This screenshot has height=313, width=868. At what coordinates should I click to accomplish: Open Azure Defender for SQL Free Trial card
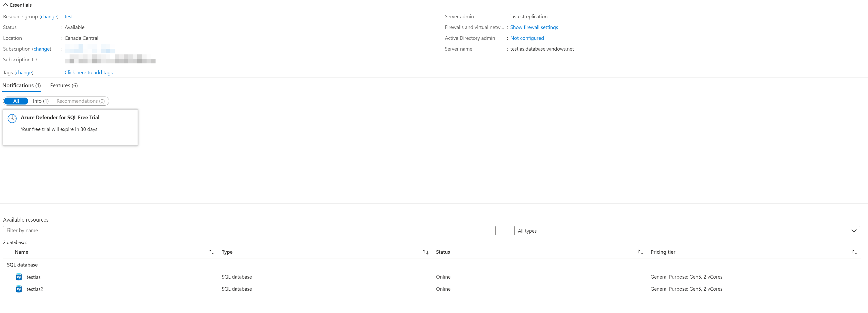point(70,128)
